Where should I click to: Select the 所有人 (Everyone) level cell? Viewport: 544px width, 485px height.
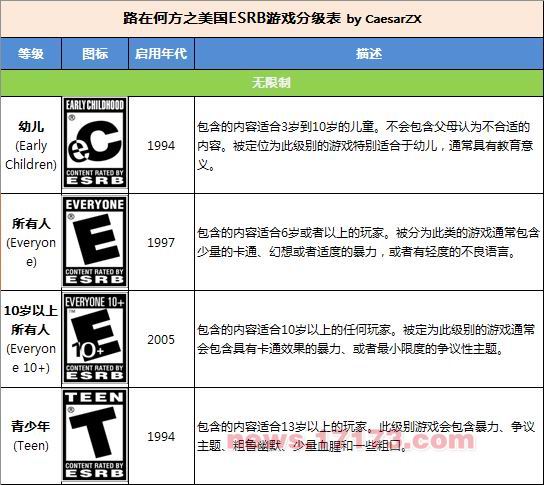click(31, 242)
